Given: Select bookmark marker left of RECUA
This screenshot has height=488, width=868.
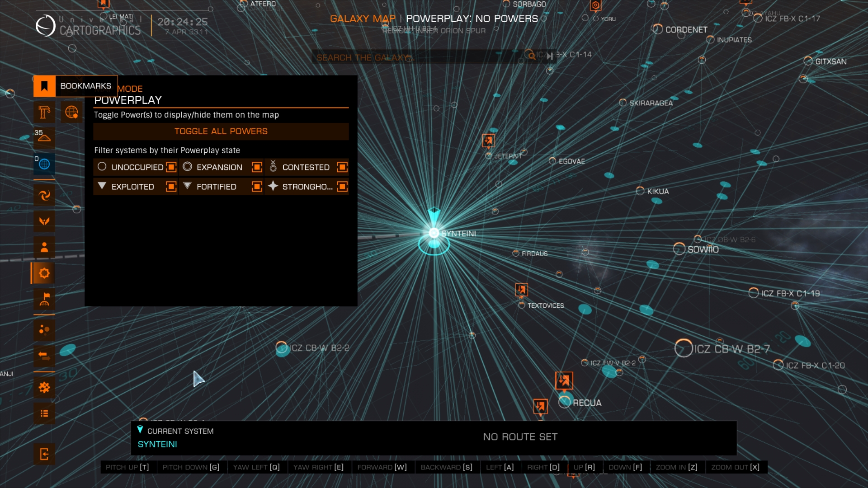Looking at the screenshot, I should (540, 406).
